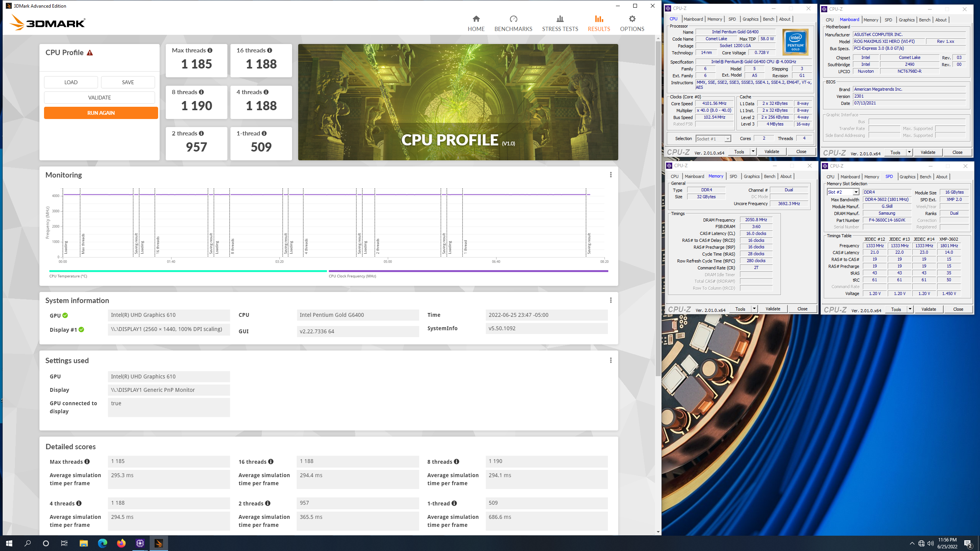Click the CPU Clock Frequency purple legend bar
Image resolution: width=980 pixels, height=551 pixels.
click(468, 271)
